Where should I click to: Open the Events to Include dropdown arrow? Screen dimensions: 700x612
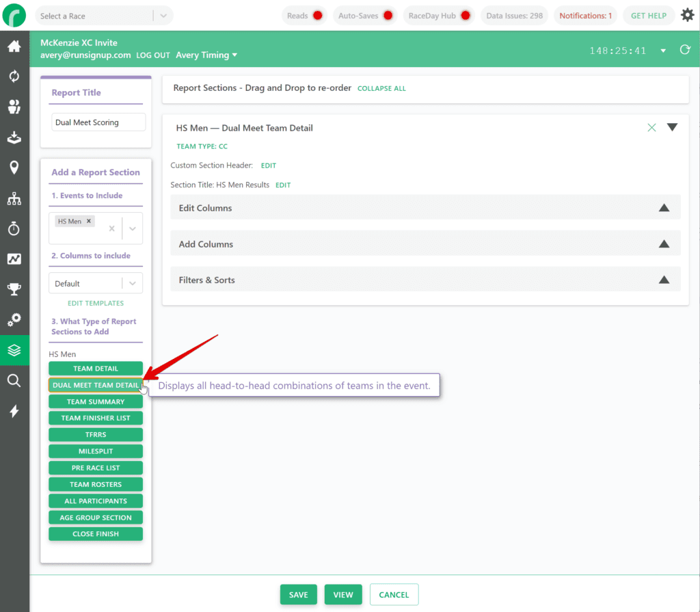tap(133, 228)
